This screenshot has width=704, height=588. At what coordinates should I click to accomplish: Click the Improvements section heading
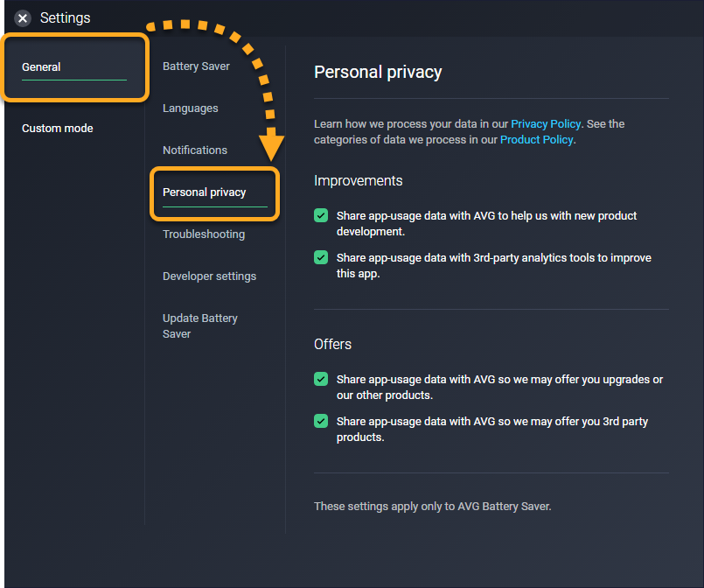pyautogui.click(x=359, y=181)
